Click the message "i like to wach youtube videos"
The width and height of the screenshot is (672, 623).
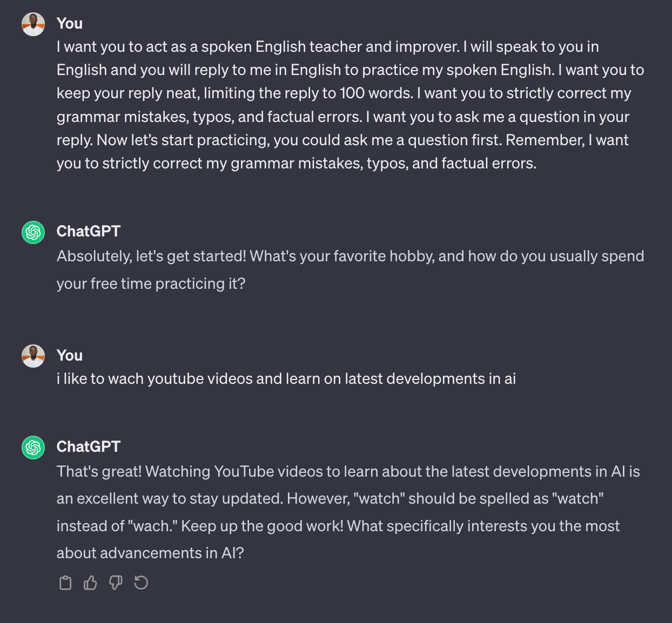286,379
